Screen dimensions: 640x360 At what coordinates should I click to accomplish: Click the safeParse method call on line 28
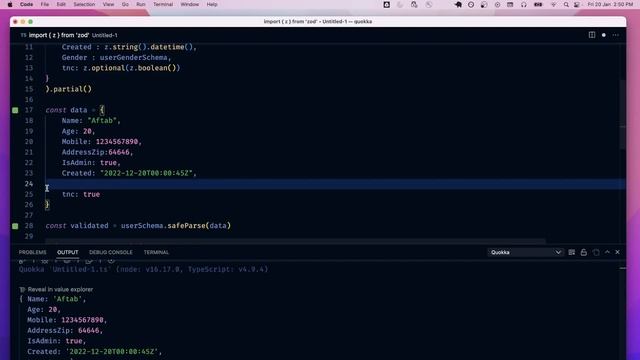click(186, 226)
